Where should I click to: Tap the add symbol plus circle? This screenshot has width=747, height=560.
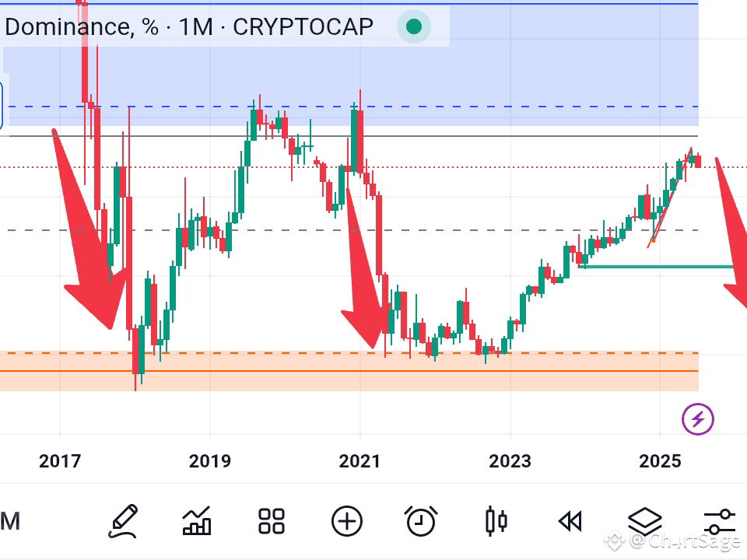pyautogui.click(x=347, y=521)
